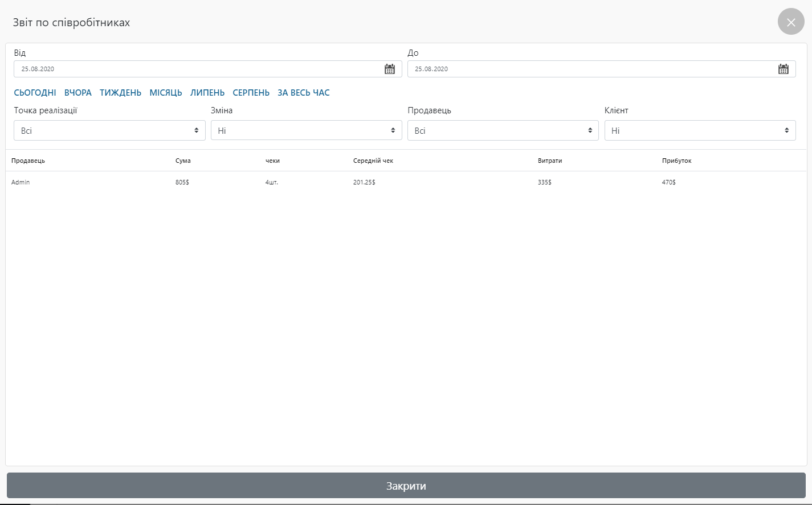Pick the ЛИПЕНЬ period link
Image resolution: width=812 pixels, height=505 pixels.
(x=207, y=93)
